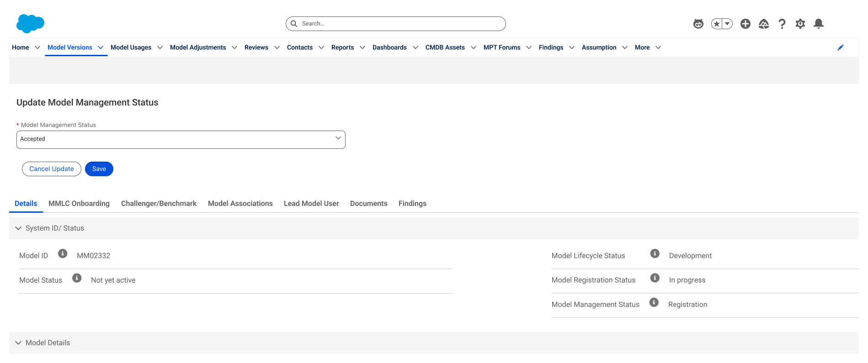Expand the Contacts nav chevron
Image resolution: width=868 pixels, height=363 pixels.
tap(321, 47)
